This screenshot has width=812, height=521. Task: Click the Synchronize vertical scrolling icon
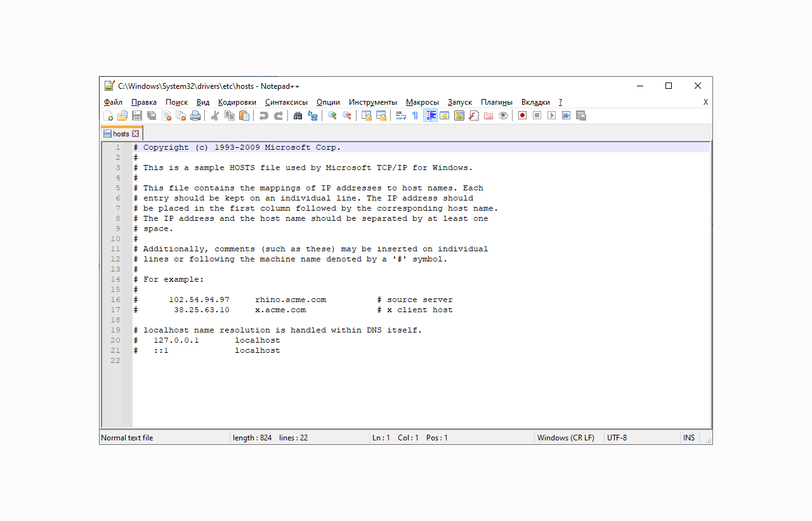tap(367, 115)
